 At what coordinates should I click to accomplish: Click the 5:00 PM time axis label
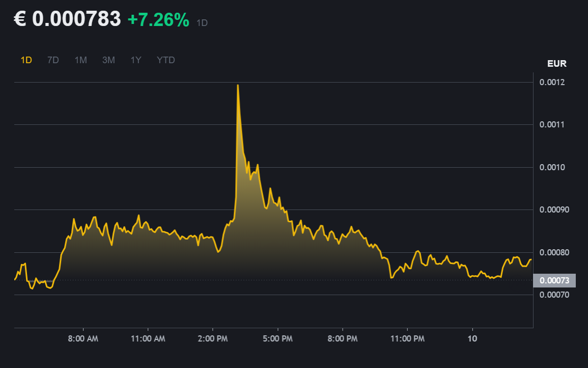(x=277, y=338)
